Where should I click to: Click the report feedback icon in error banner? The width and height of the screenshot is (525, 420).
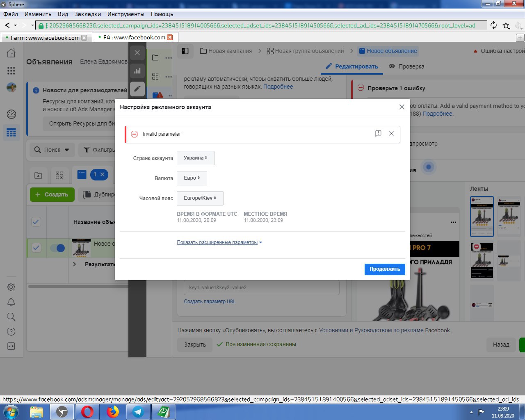(378, 134)
